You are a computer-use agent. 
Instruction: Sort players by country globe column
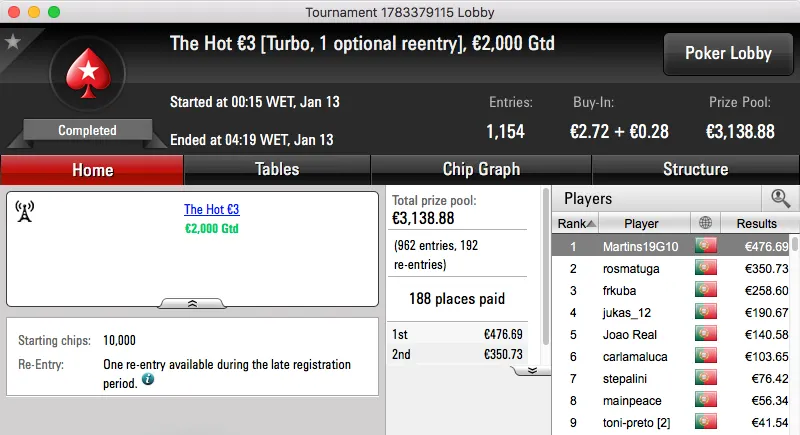pyautogui.click(x=707, y=224)
